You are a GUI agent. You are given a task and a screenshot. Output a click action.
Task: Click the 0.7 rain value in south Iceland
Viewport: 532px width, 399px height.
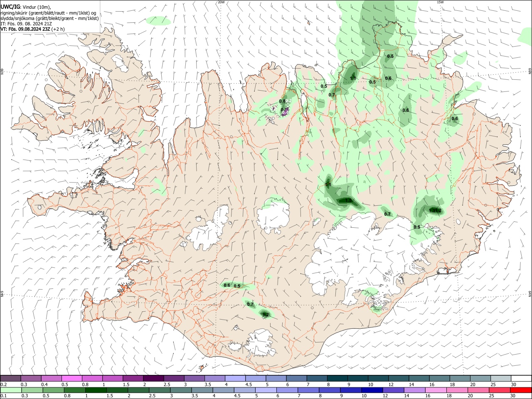click(x=250, y=304)
